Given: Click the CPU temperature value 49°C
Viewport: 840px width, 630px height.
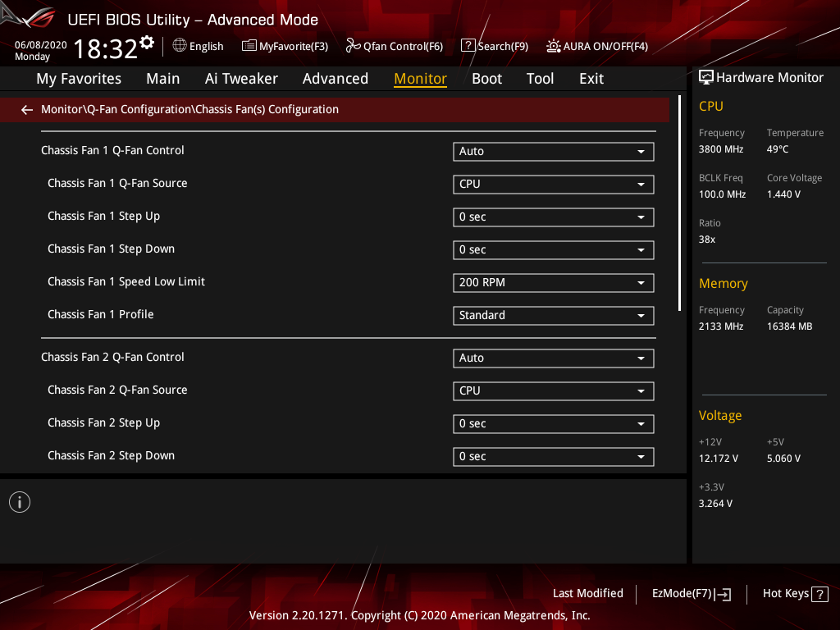Looking at the screenshot, I should click(778, 149).
